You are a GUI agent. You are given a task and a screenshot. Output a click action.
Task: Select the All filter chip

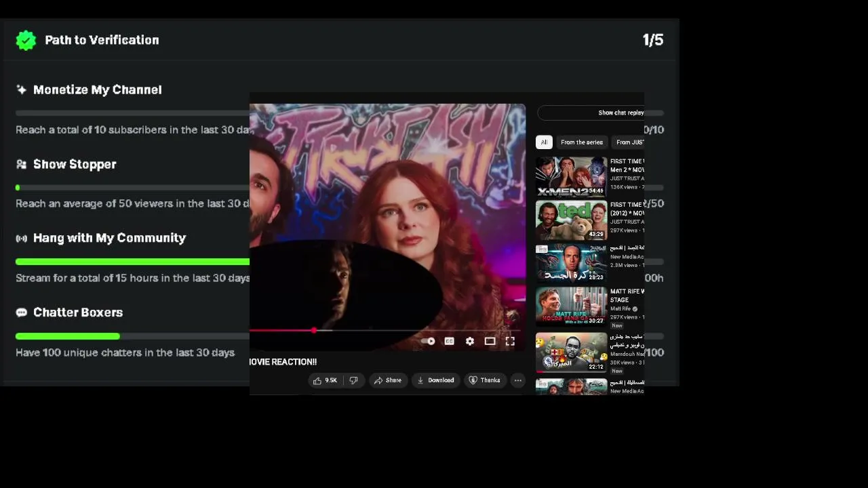[x=543, y=142]
